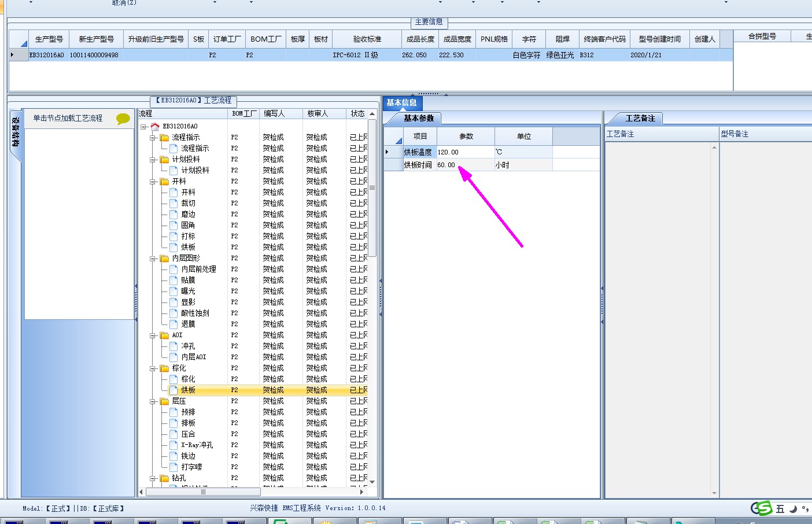Click the page icon beside 打标
Screen dimensions: 812x524
tap(174, 236)
